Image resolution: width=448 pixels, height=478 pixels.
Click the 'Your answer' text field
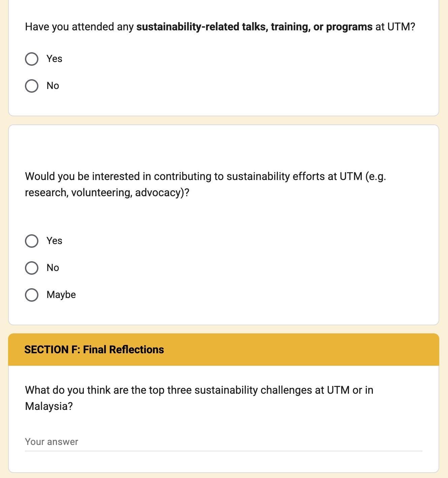tap(223, 442)
